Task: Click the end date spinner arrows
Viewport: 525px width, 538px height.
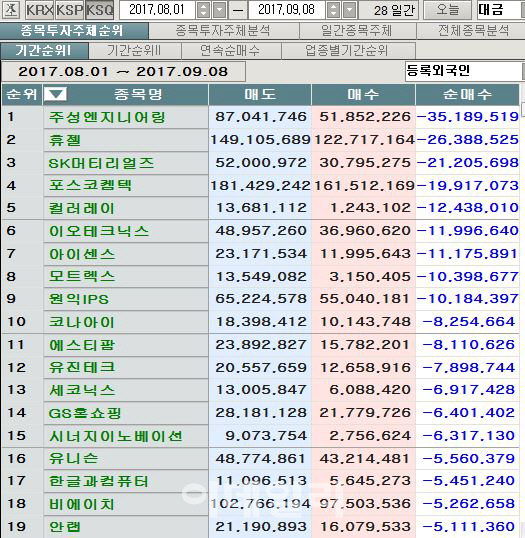Action: pos(333,10)
